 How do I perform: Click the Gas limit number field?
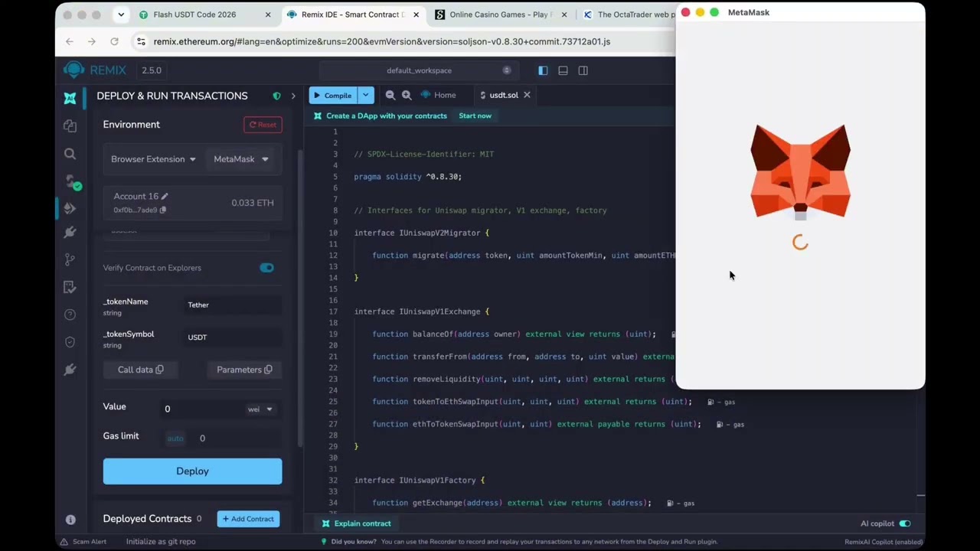tap(237, 439)
